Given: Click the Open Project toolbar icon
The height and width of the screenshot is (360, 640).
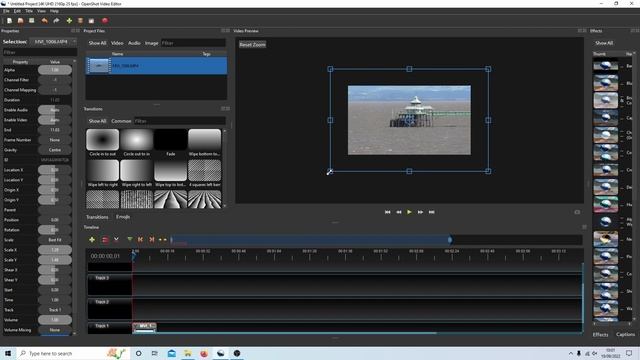Looking at the screenshot, I should click(x=20, y=20).
